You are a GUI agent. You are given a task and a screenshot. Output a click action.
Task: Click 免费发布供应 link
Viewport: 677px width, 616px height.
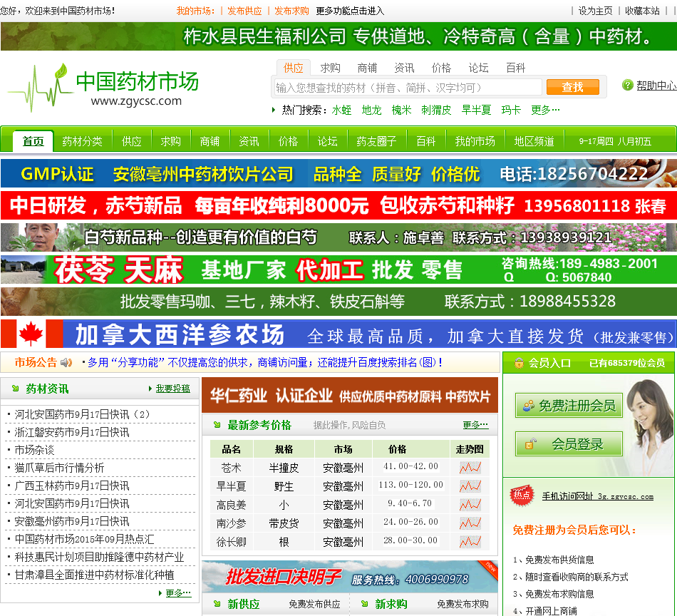pyautogui.click(x=315, y=604)
